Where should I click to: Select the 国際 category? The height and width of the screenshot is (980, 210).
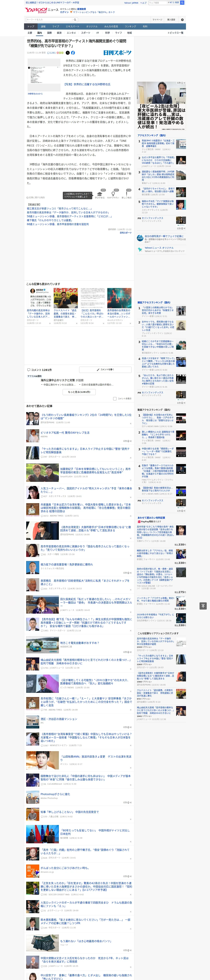click(49, 33)
